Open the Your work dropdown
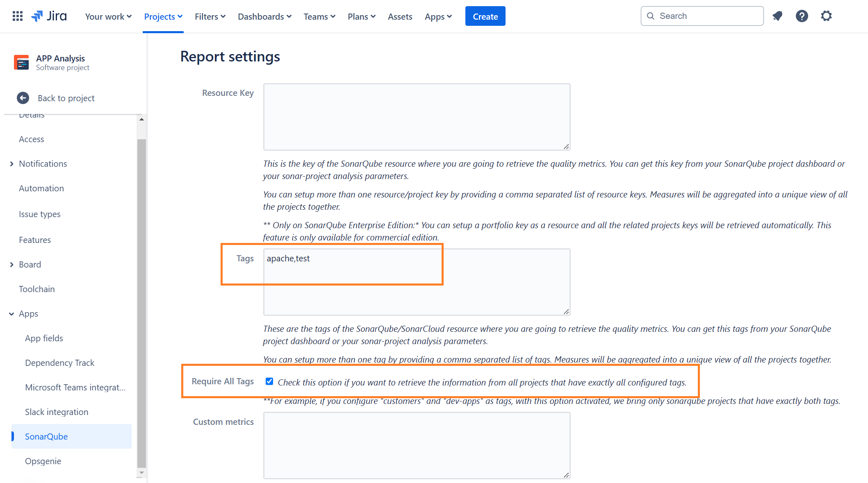The width and height of the screenshot is (868, 483). click(x=108, y=16)
